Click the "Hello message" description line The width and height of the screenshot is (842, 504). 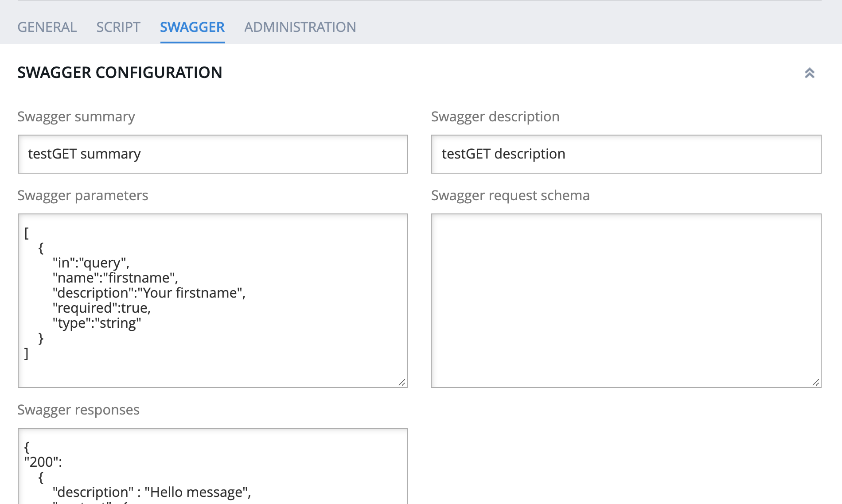pyautogui.click(x=152, y=492)
